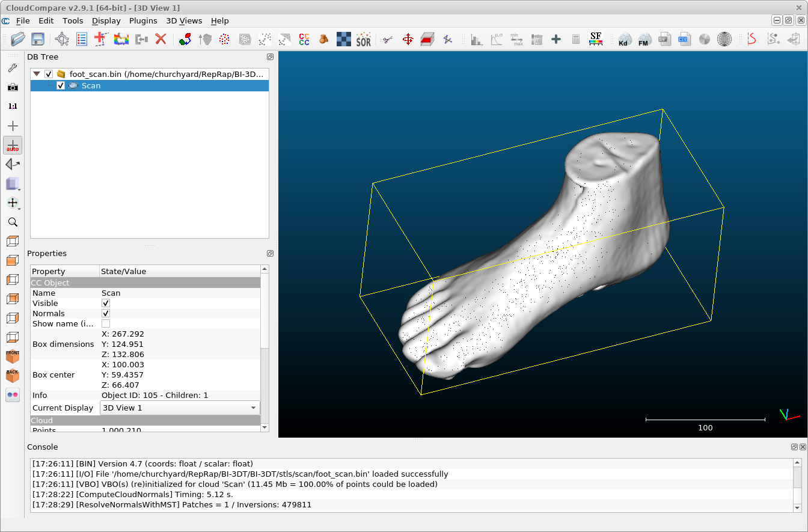The height and width of the screenshot is (532, 808).
Task: Open the File menu
Action: (22, 20)
